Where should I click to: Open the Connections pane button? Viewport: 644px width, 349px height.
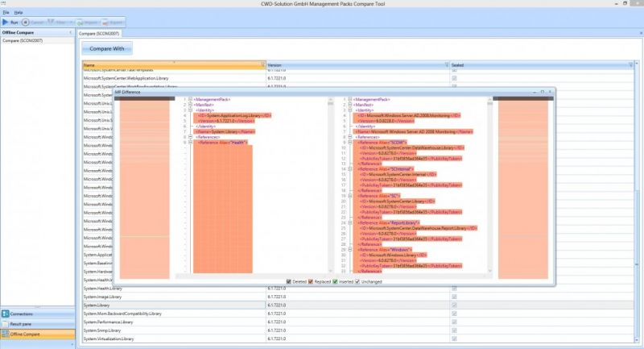coord(38,314)
